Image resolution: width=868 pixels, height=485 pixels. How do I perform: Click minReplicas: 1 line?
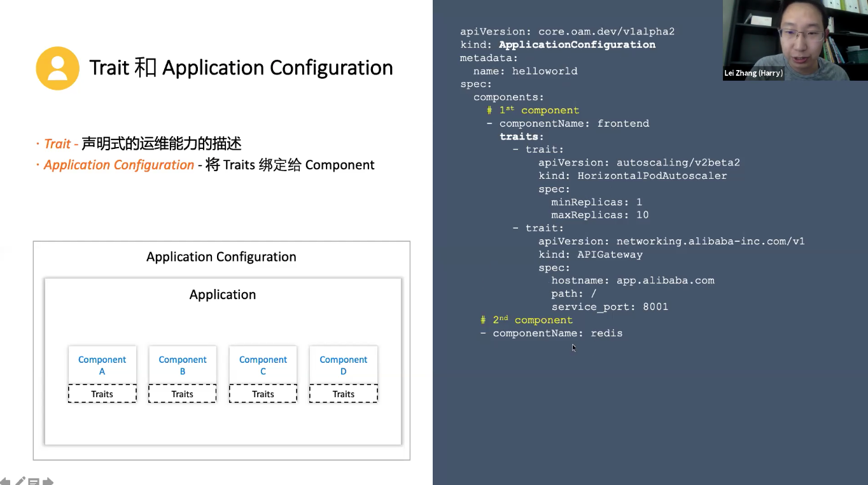pyautogui.click(x=597, y=202)
